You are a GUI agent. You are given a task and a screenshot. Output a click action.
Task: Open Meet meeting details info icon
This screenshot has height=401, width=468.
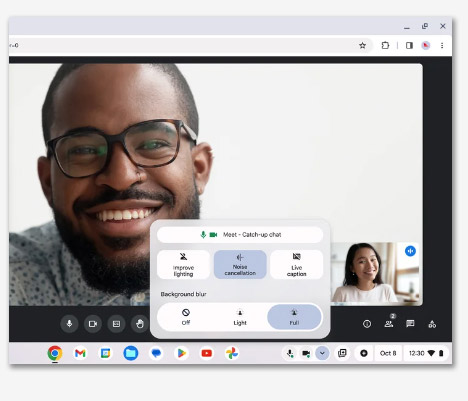pos(367,324)
